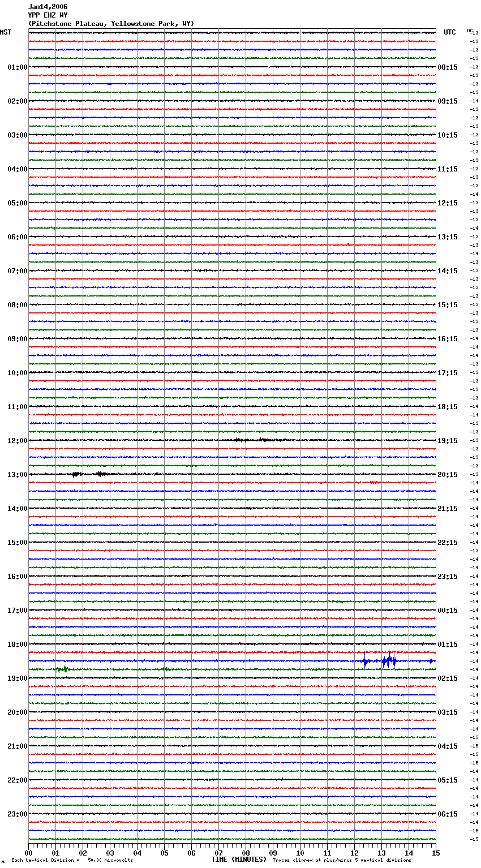
Task: Click minute tick label 10 on time axis
Action: [x=300, y=853]
